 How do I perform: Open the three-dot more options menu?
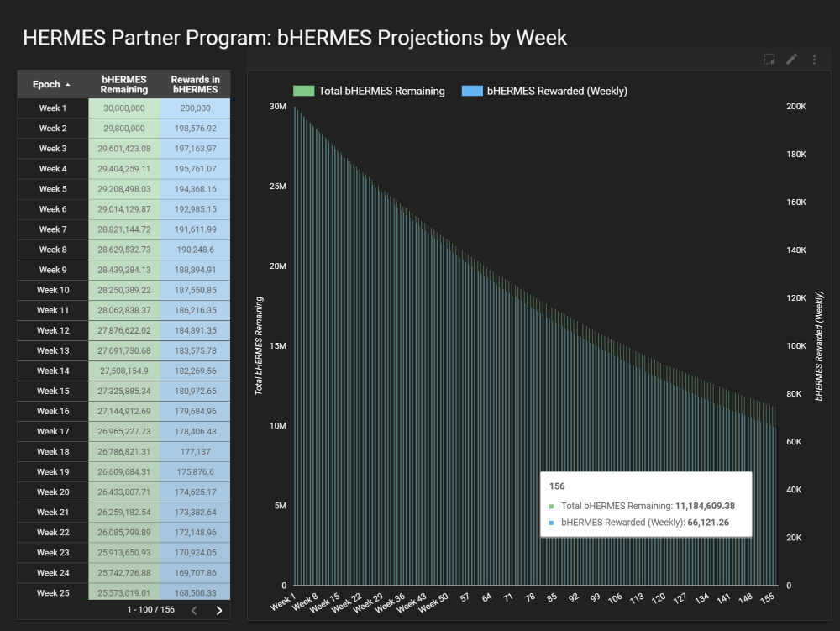[x=814, y=60]
